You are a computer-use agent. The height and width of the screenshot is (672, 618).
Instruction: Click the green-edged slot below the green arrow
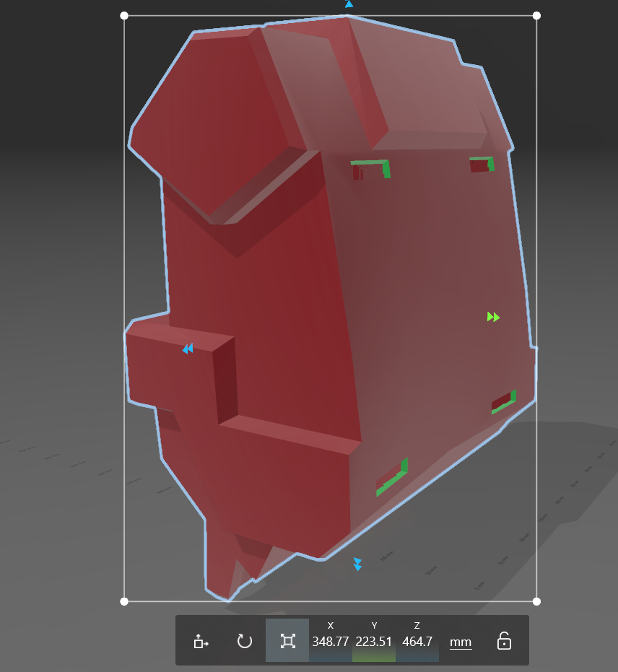pyautogui.click(x=504, y=402)
